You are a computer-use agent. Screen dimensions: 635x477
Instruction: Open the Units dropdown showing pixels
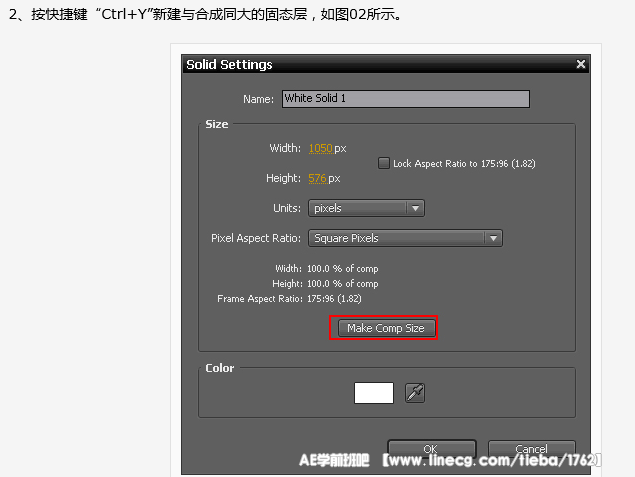coord(366,208)
